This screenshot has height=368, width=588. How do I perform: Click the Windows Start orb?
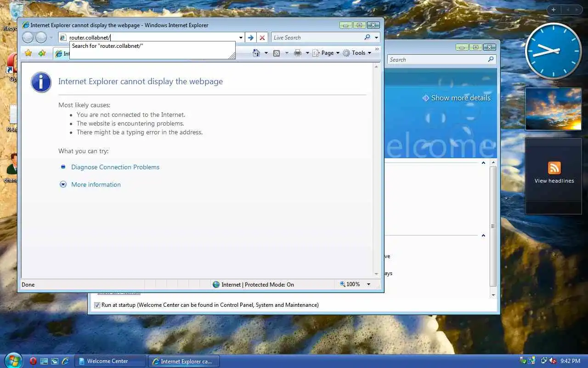click(x=12, y=361)
